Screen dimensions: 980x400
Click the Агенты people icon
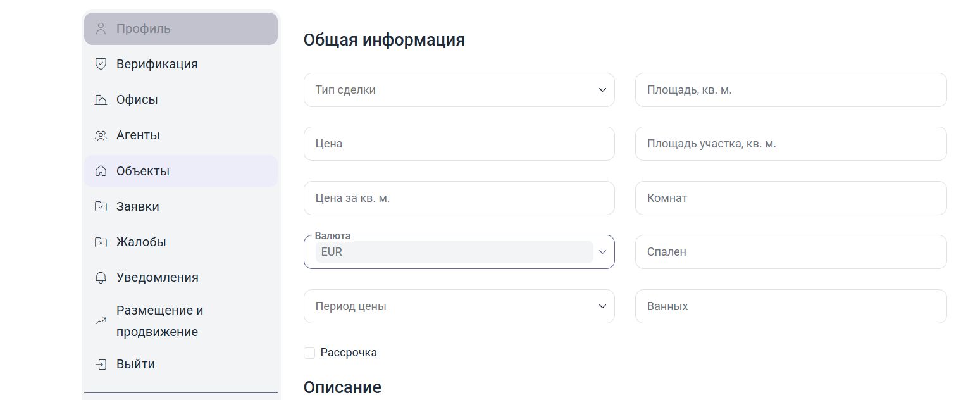101,135
